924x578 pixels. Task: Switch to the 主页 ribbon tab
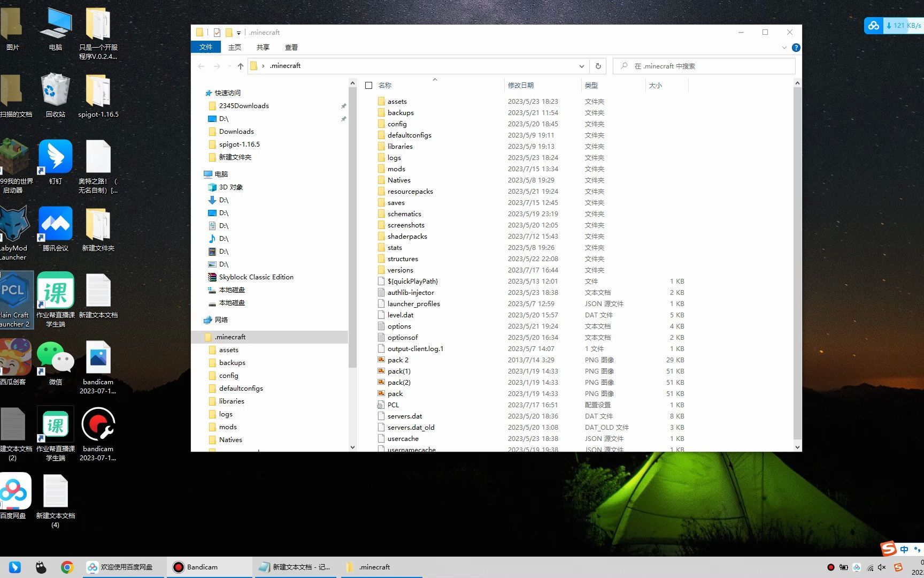point(235,47)
